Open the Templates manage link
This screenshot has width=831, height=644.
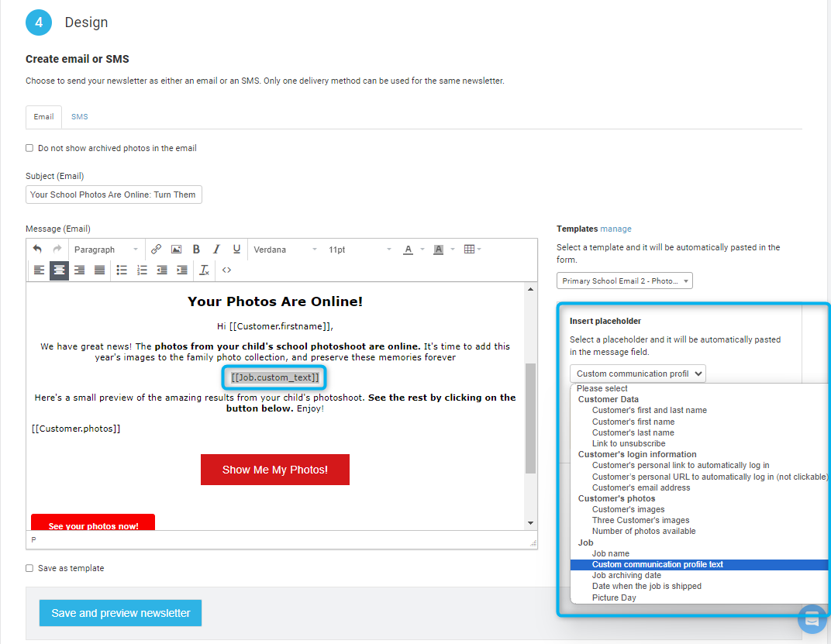click(615, 229)
